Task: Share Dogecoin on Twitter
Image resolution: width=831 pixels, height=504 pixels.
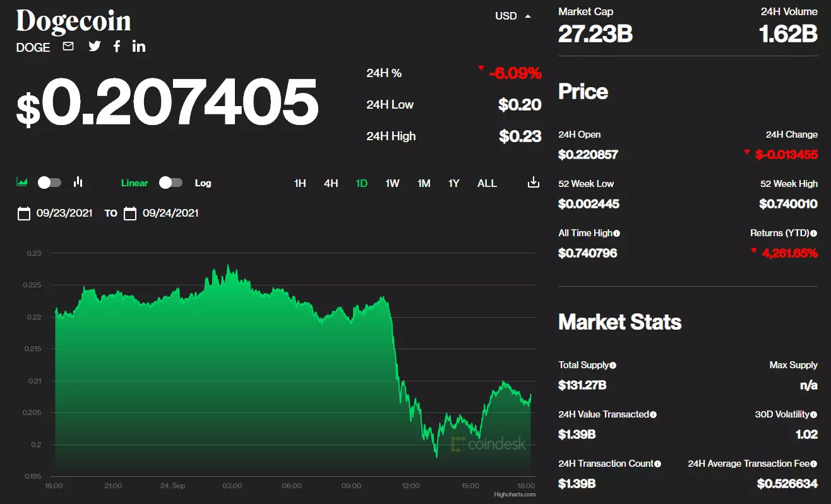Action: [x=95, y=46]
